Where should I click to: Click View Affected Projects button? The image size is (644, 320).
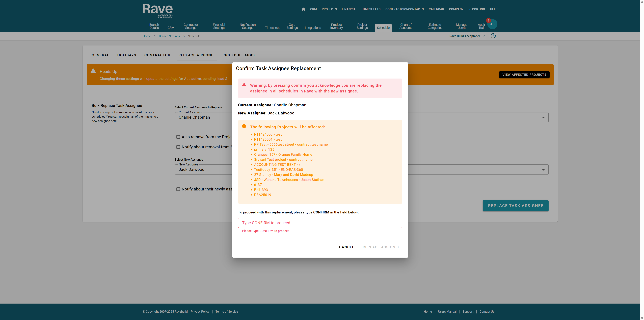(x=524, y=75)
